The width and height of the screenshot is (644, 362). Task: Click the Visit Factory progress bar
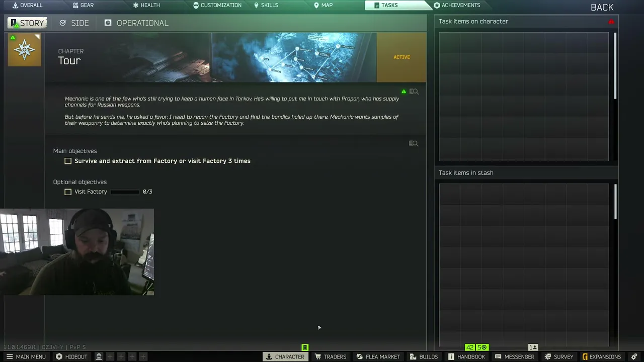tap(125, 192)
